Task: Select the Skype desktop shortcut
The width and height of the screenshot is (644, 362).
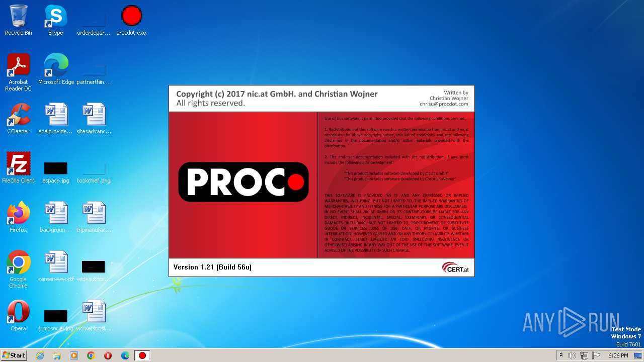Action: pos(55,20)
